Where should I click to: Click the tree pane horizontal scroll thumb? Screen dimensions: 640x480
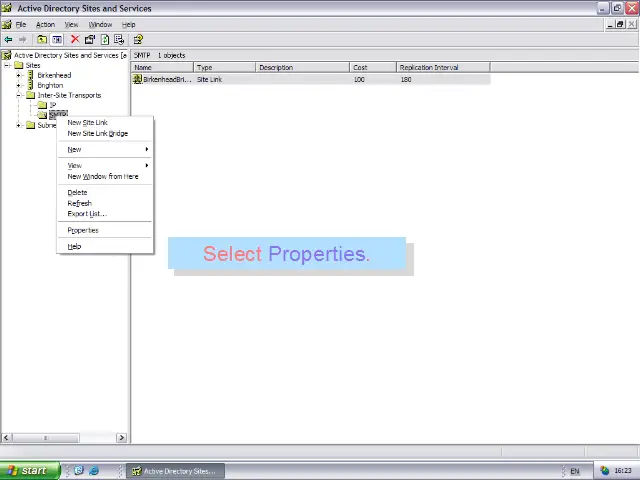[45, 438]
